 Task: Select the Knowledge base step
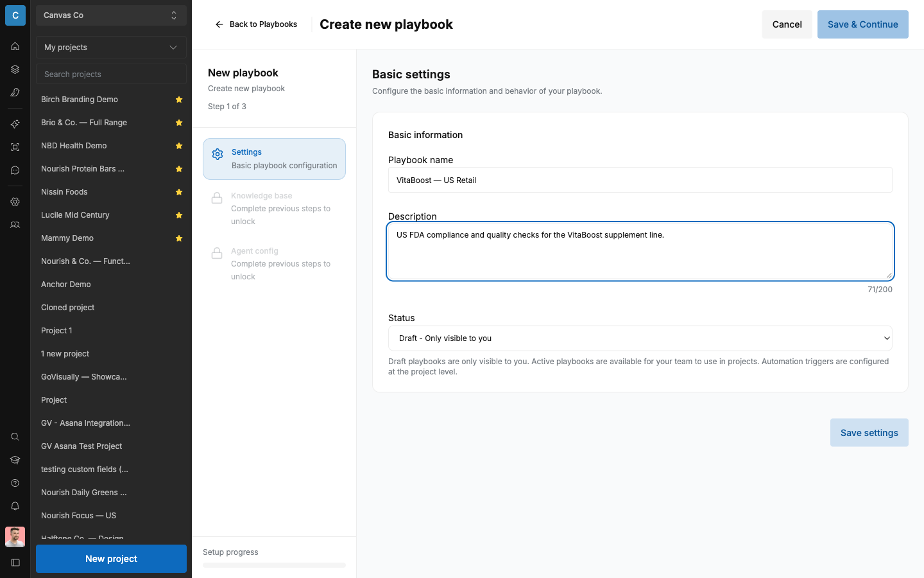[x=274, y=209]
